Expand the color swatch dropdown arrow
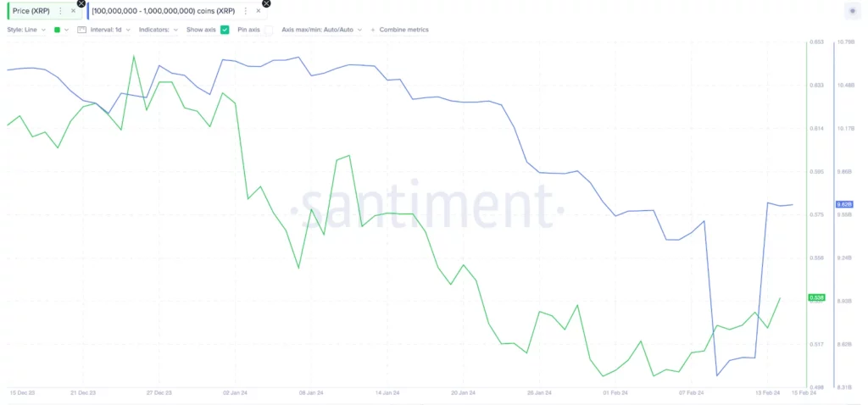Viewport: 868px width, 405px height. 66,30
